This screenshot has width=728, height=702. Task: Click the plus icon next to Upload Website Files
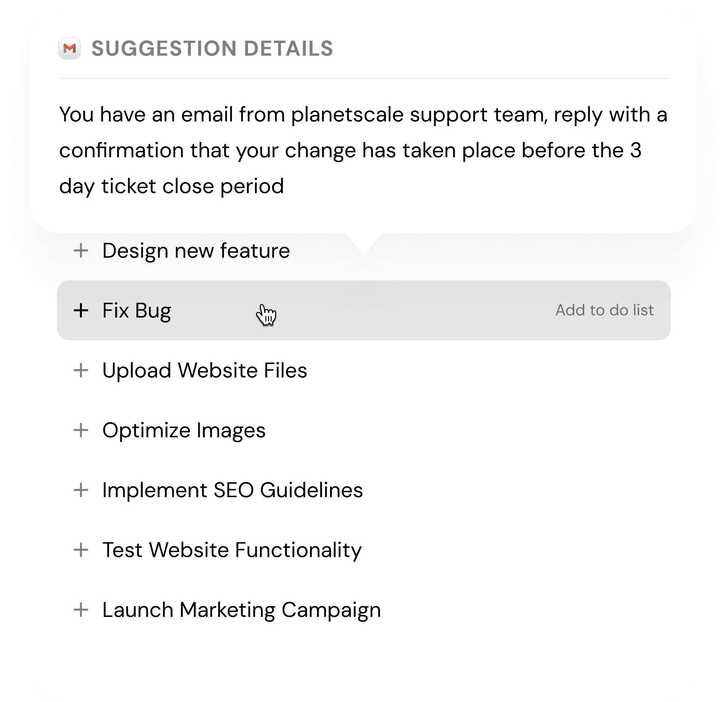(81, 371)
